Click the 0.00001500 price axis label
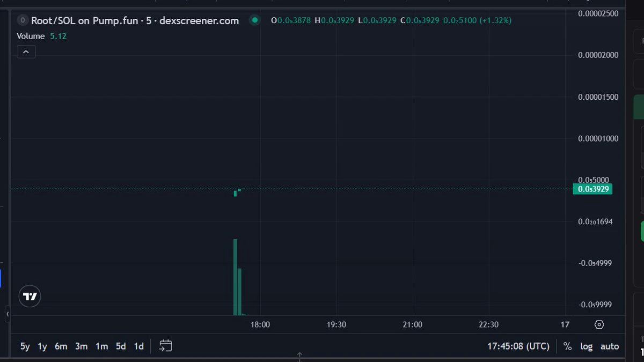The height and width of the screenshot is (362, 644). (598, 97)
